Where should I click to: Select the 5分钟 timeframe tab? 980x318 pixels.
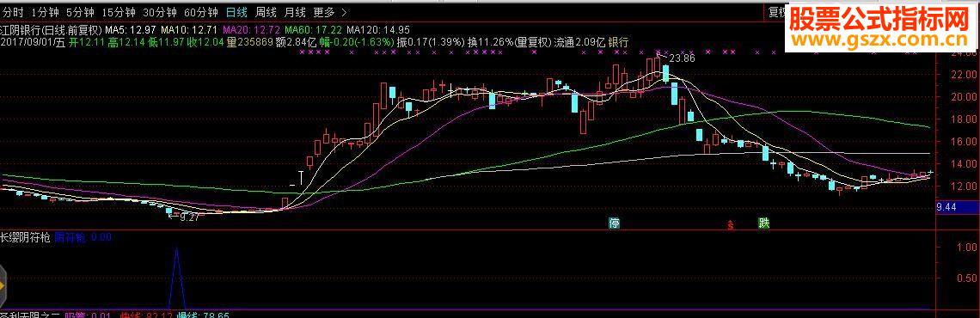[x=80, y=12]
